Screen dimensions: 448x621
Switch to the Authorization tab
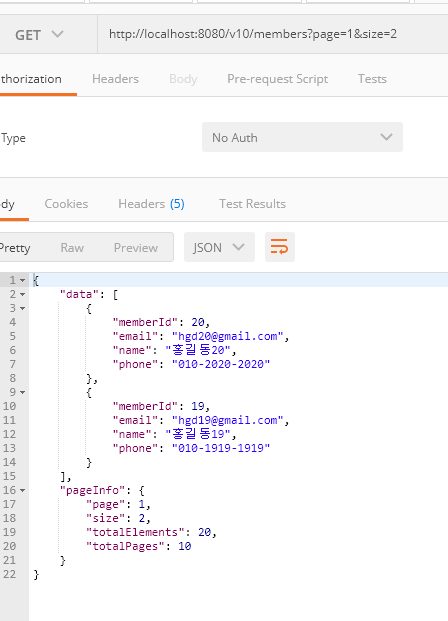point(31,79)
